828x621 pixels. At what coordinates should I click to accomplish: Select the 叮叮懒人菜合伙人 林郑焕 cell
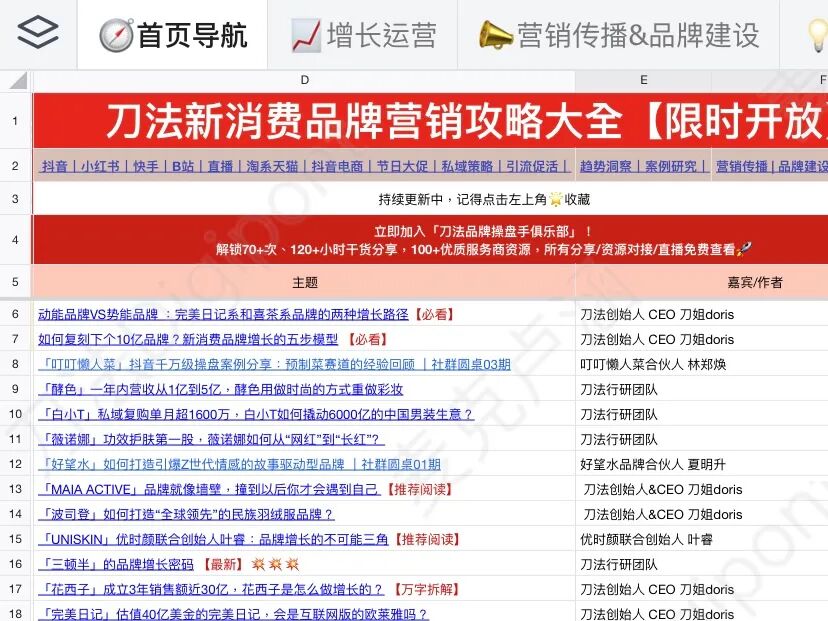[x=701, y=364]
